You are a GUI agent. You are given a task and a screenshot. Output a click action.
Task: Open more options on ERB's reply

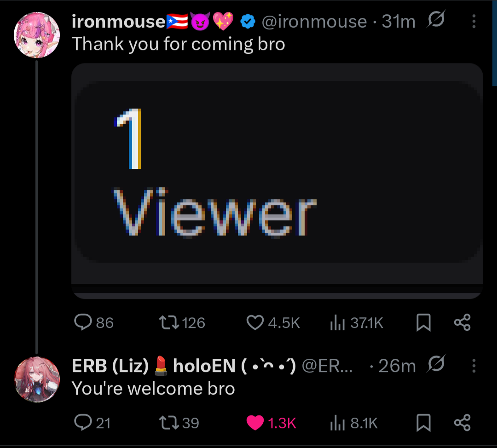click(474, 366)
